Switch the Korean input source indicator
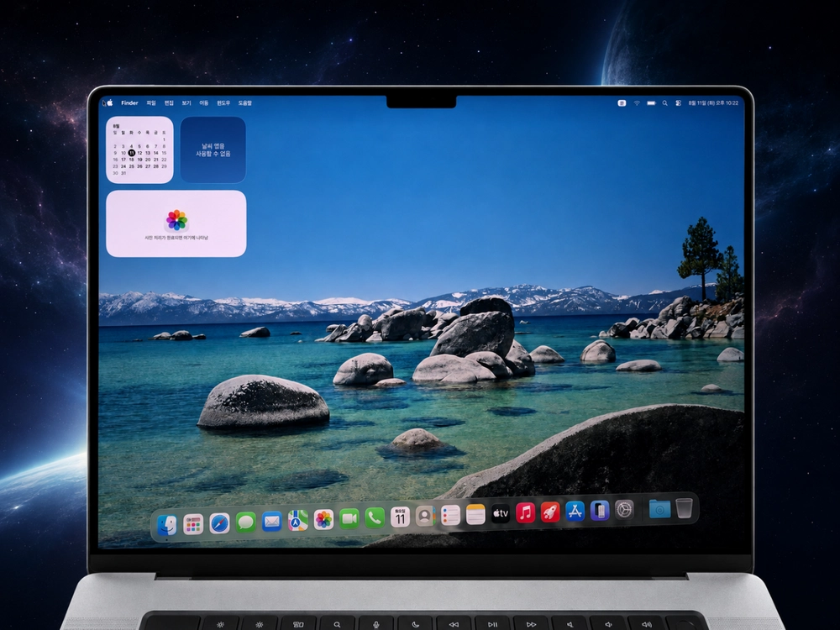Image resolution: width=840 pixels, height=630 pixels. pyautogui.click(x=622, y=102)
